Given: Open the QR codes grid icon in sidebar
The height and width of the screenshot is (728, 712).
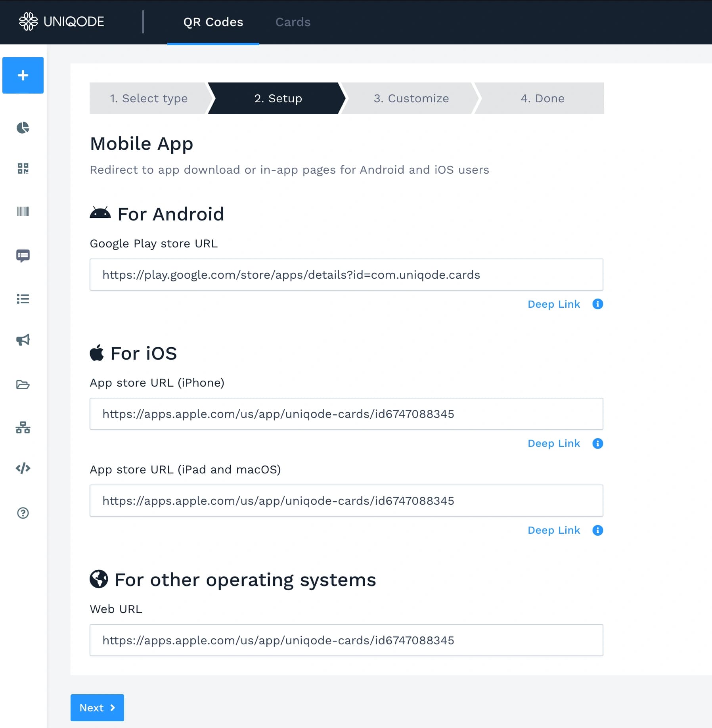Looking at the screenshot, I should [x=23, y=169].
